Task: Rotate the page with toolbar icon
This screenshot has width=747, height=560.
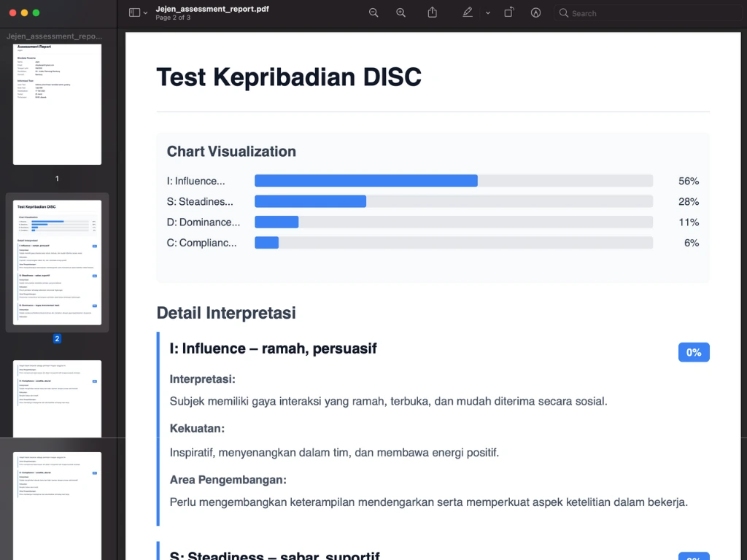Action: click(508, 12)
